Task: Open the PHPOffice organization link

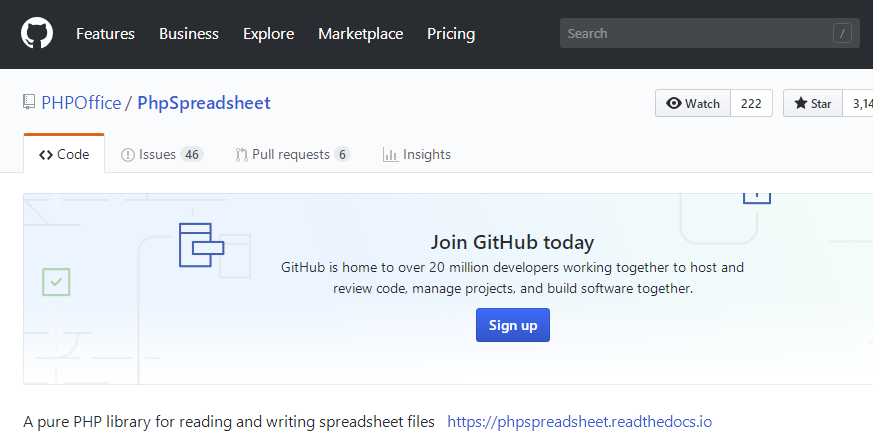Action: tap(81, 103)
